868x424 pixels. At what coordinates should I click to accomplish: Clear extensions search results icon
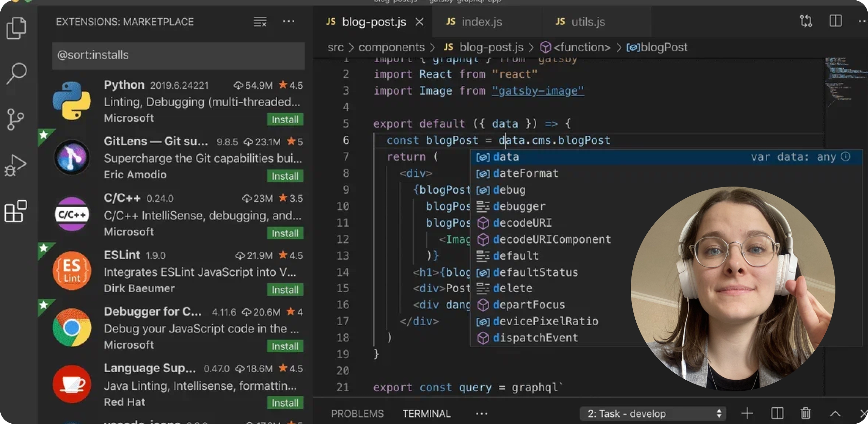[x=260, y=22]
